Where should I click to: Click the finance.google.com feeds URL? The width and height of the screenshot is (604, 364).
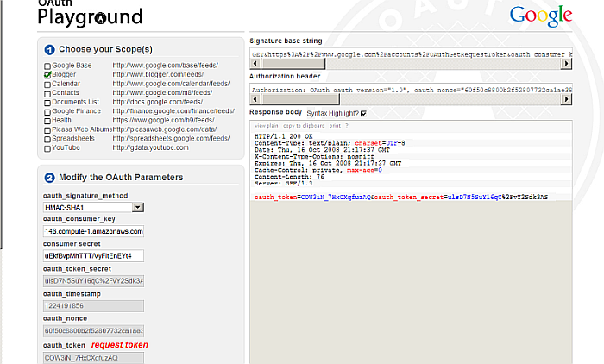[173, 111]
